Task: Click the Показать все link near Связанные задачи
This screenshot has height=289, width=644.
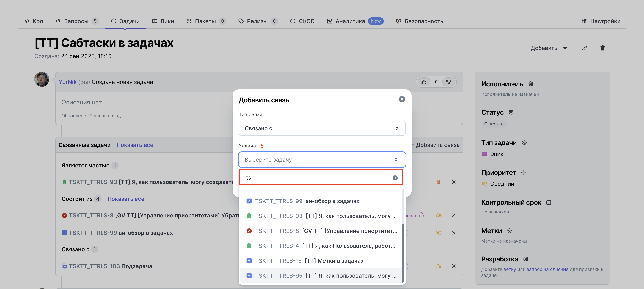Action: (x=135, y=145)
